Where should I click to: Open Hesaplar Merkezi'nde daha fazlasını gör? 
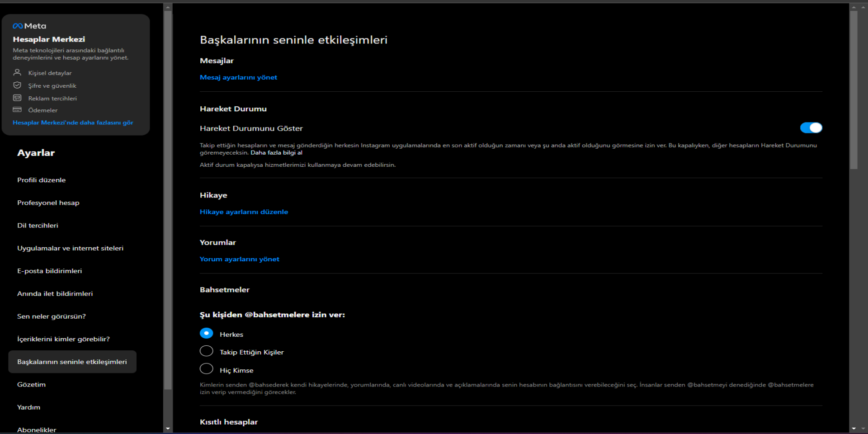pos(73,123)
